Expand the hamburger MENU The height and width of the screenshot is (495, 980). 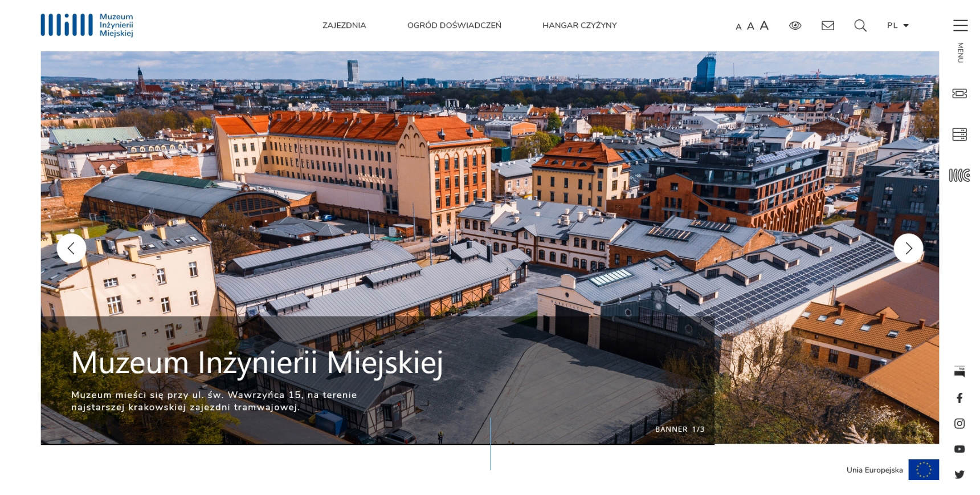point(960,26)
